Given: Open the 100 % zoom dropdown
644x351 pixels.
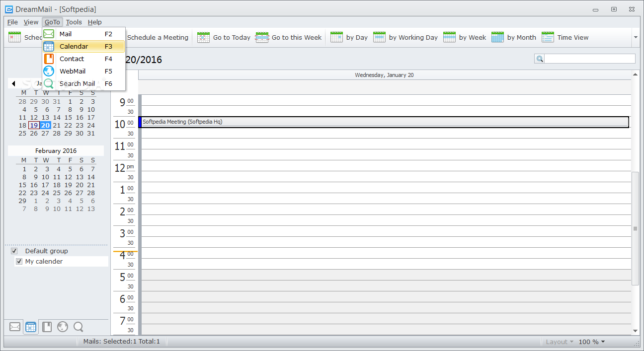Looking at the screenshot, I should (x=592, y=342).
